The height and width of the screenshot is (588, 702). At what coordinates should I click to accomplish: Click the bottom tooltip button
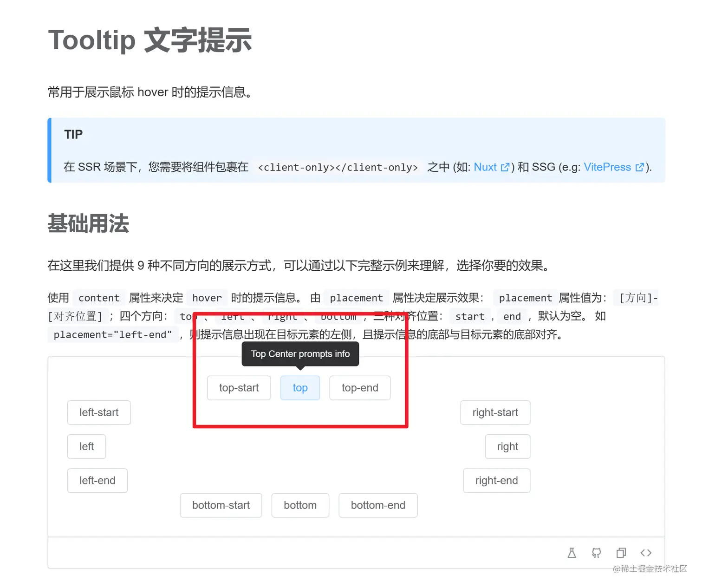tap(300, 505)
